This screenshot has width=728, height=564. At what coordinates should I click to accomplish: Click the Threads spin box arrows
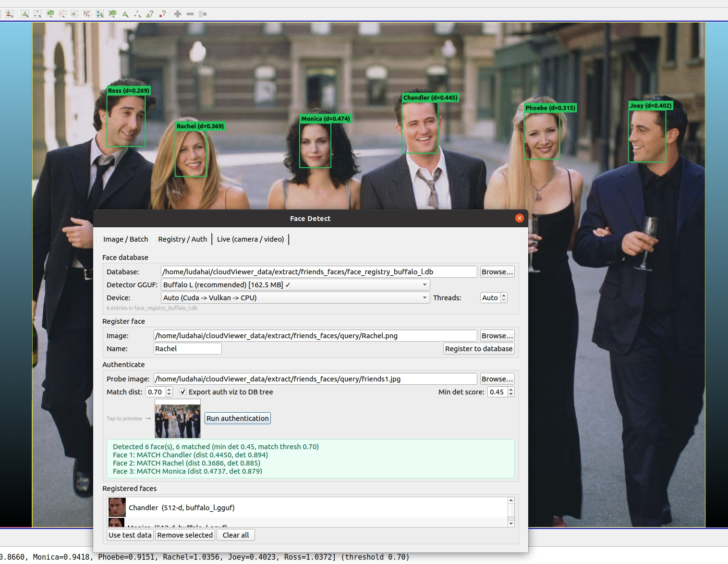point(504,298)
